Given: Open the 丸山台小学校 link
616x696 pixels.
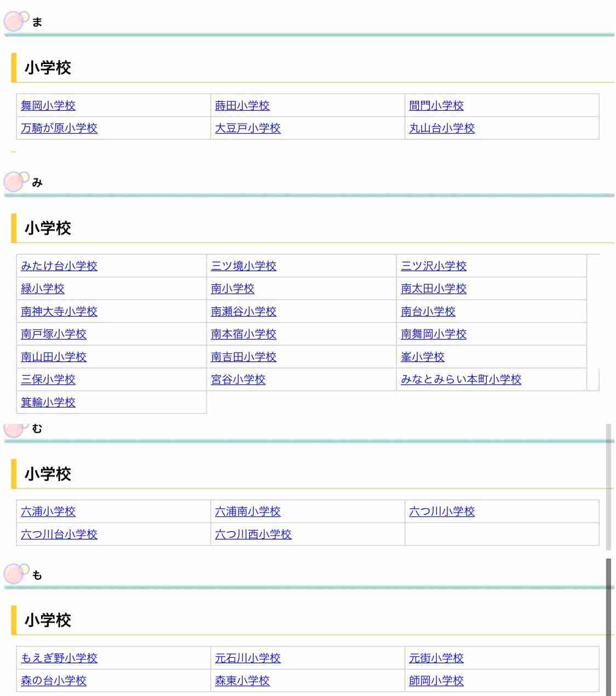Looking at the screenshot, I should point(442,128).
